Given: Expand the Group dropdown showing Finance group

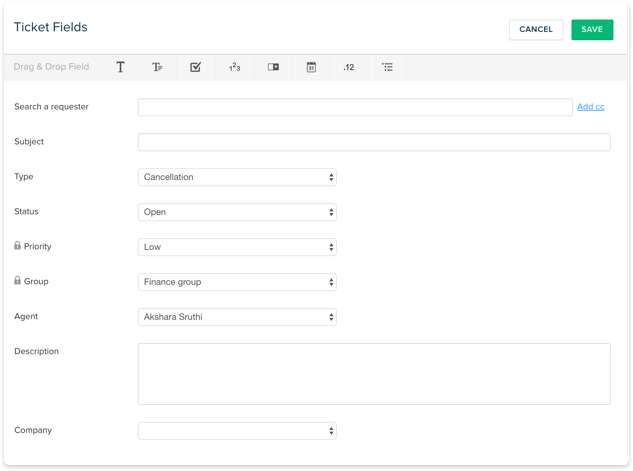Looking at the screenshot, I should point(237,282).
